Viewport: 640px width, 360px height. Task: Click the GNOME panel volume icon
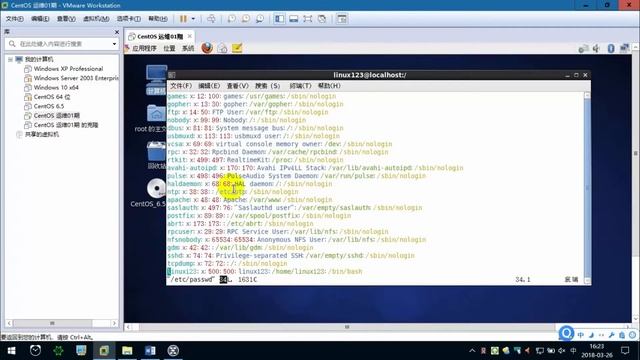point(596,49)
